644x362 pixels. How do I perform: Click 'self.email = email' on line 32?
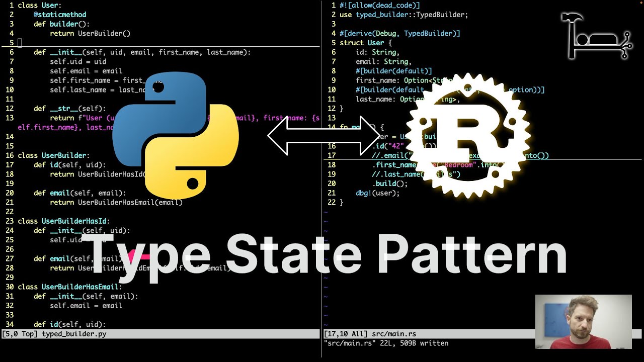[x=86, y=305]
